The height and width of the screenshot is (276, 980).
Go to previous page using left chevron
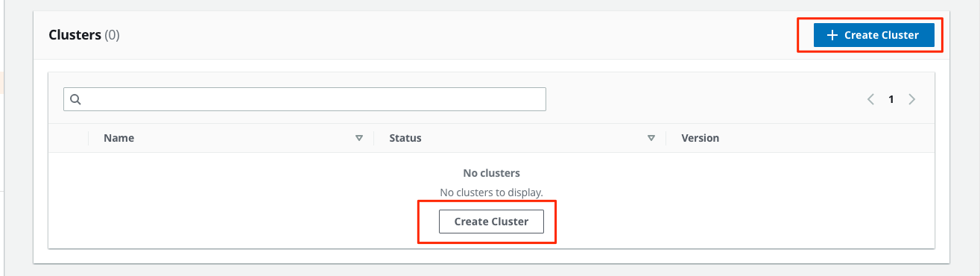coord(870,99)
